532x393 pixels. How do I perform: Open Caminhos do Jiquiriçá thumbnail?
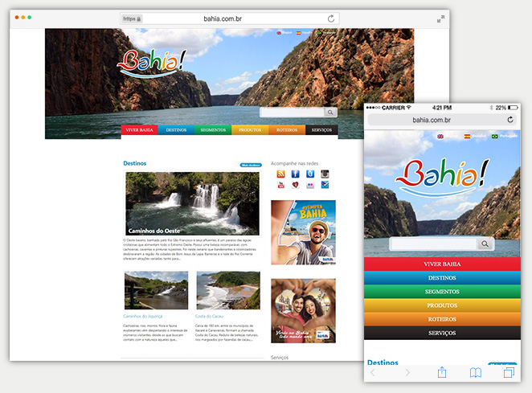tap(156, 290)
